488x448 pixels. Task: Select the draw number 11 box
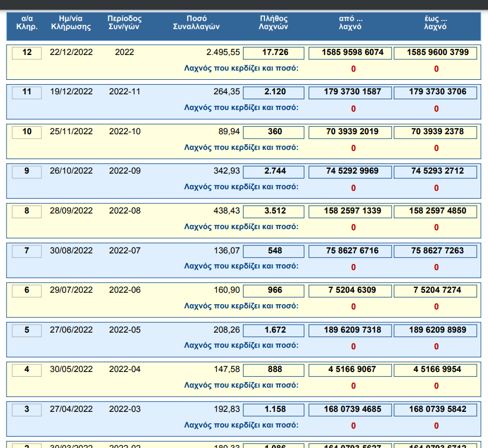click(27, 92)
